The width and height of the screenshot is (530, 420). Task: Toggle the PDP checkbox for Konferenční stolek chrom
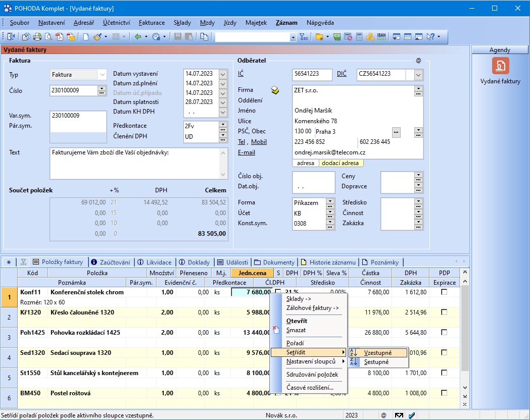444,292
